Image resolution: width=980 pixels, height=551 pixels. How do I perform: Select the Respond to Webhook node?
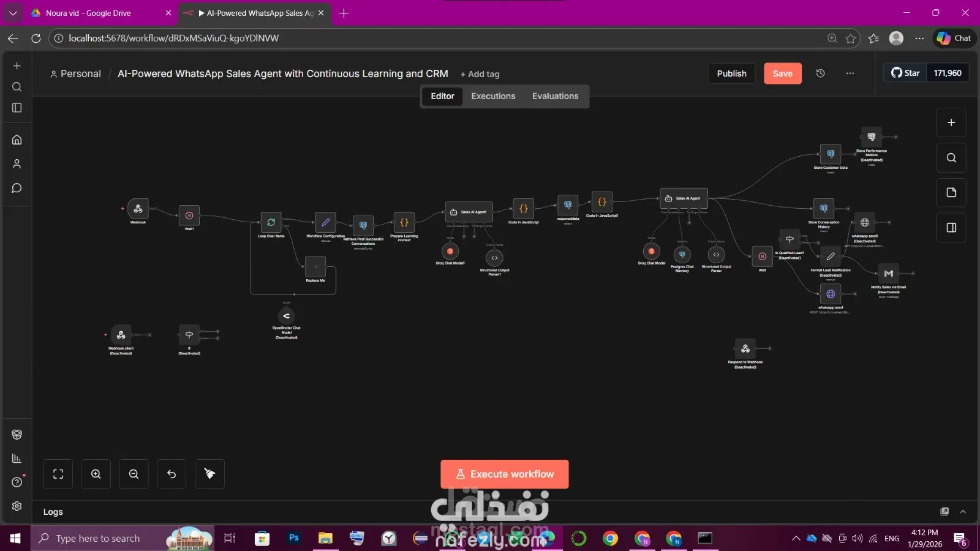point(745,348)
